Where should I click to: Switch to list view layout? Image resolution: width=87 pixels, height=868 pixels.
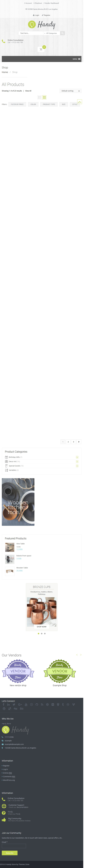click(x=39, y=97)
